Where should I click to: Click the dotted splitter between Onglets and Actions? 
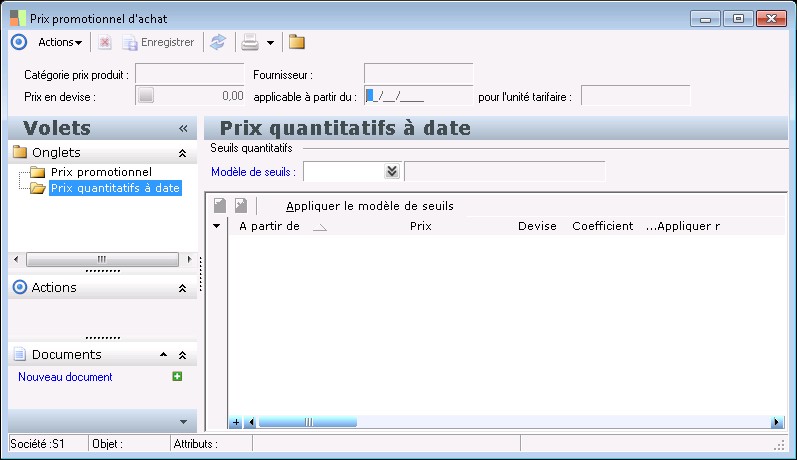tap(103, 271)
